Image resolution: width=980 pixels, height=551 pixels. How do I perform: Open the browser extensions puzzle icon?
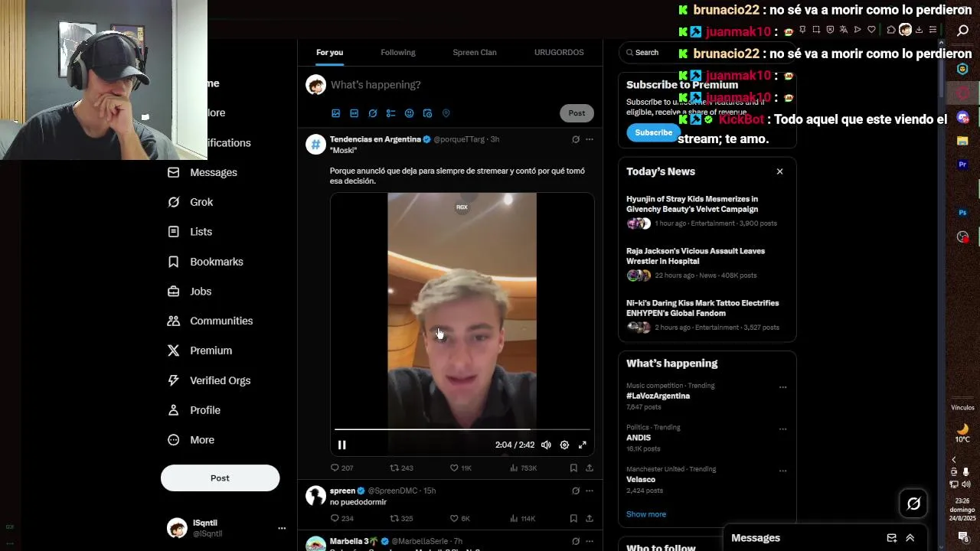point(890,30)
